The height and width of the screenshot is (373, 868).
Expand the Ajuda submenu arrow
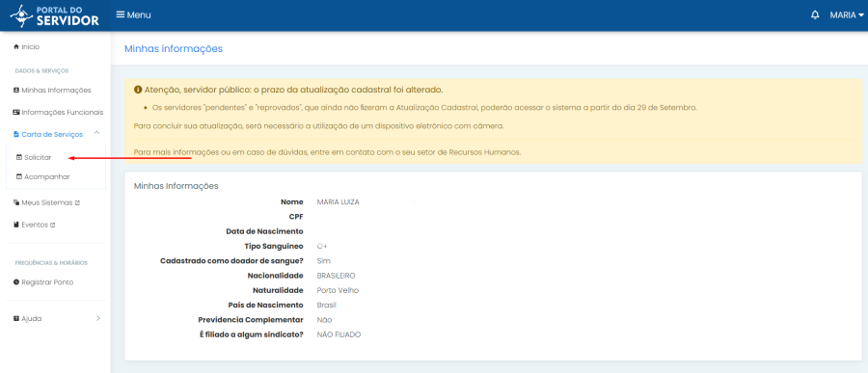(x=98, y=319)
